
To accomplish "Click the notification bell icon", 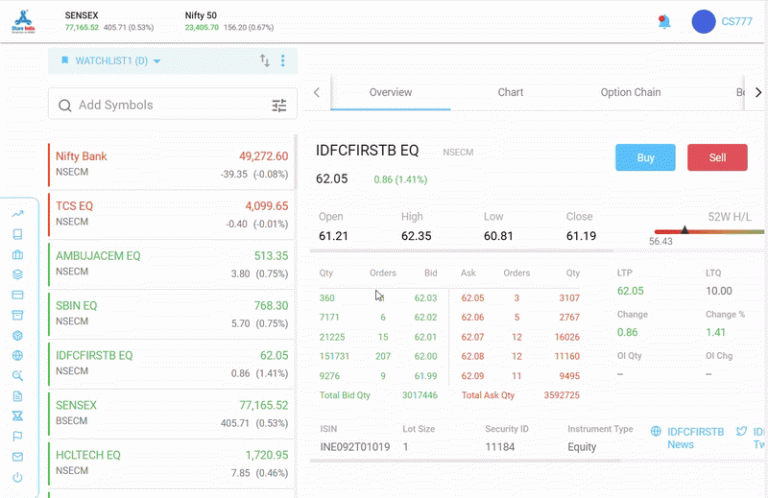I will 664,21.
